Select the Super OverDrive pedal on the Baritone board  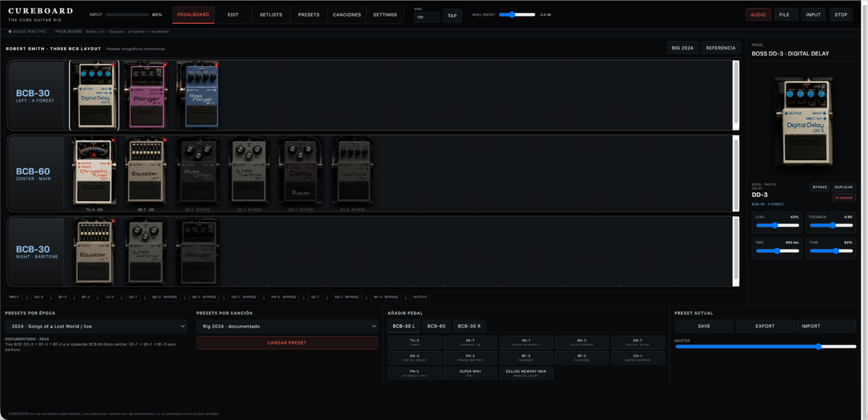[146, 252]
